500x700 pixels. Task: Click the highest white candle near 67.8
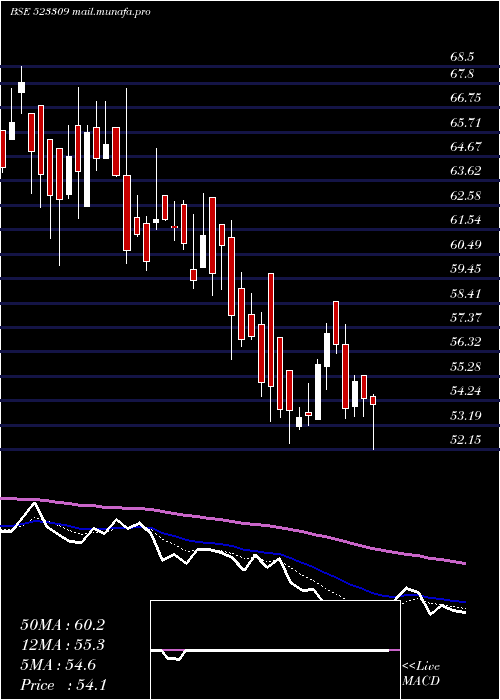[x=21, y=88]
